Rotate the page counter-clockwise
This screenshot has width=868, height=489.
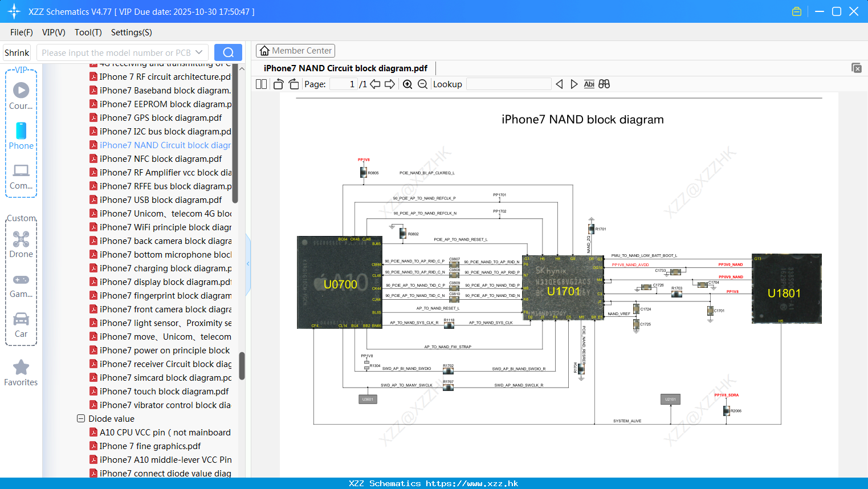click(279, 84)
